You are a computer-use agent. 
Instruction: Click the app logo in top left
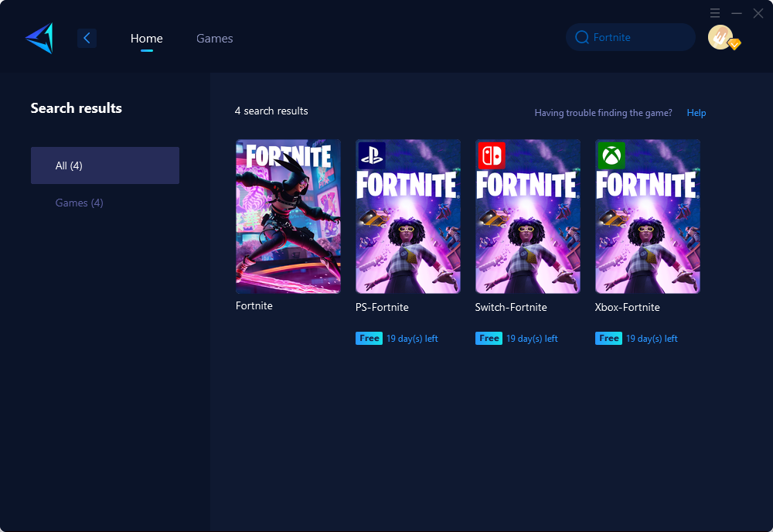pyautogui.click(x=39, y=36)
